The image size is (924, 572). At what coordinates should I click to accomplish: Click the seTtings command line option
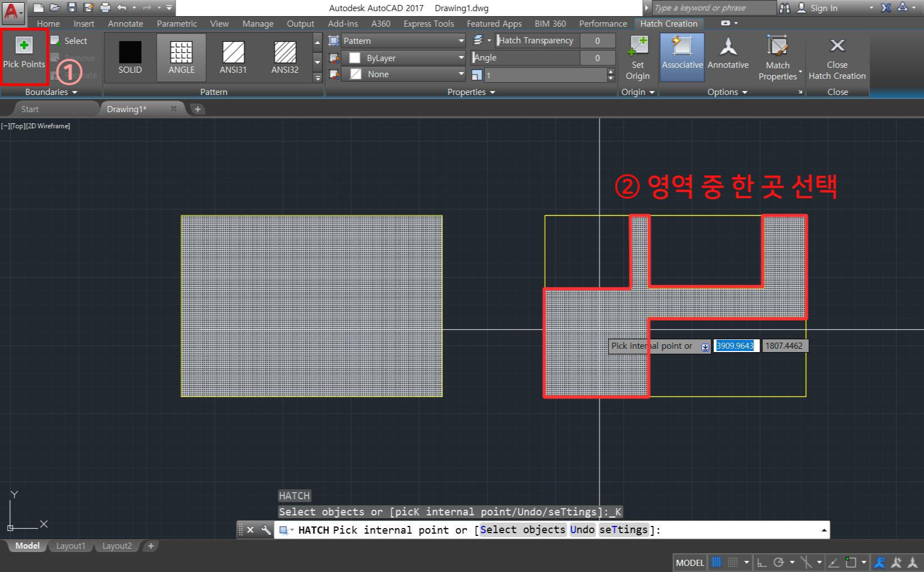(623, 530)
